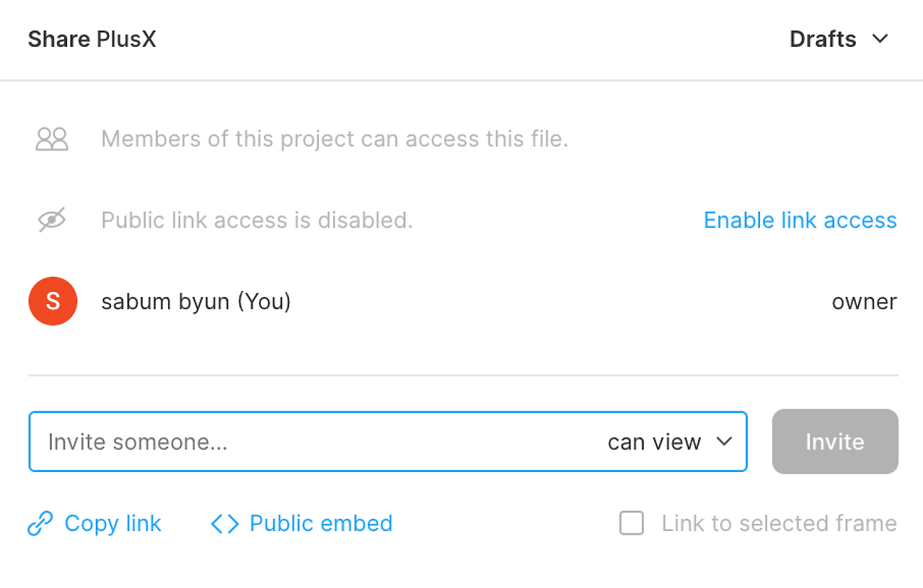Screen dimensions: 923x588
Task: Click the Share PlusX title
Action: [x=92, y=39]
